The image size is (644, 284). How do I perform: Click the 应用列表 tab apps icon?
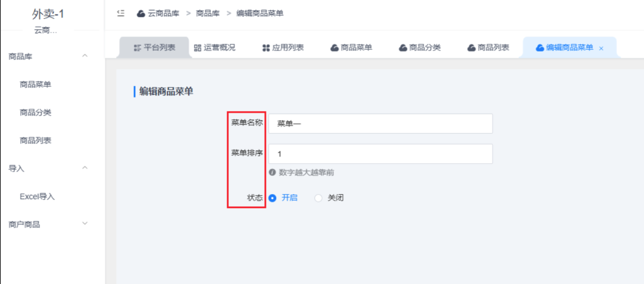(266, 48)
